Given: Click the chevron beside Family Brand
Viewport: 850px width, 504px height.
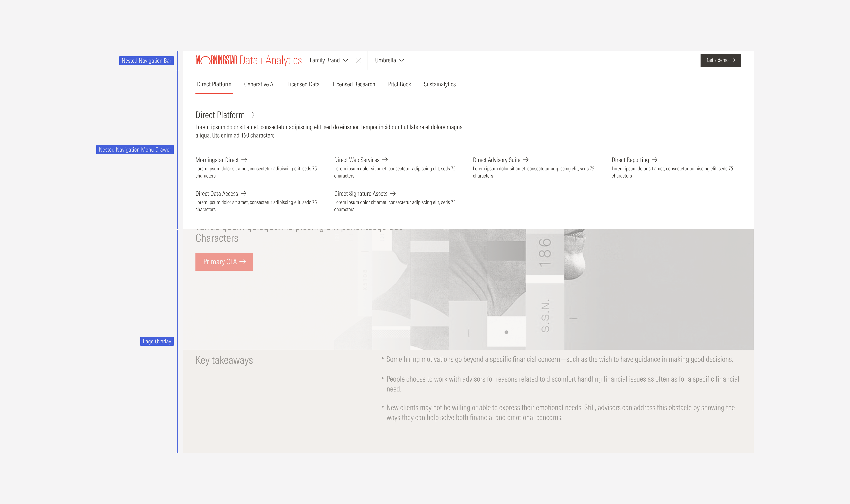Looking at the screenshot, I should [346, 60].
